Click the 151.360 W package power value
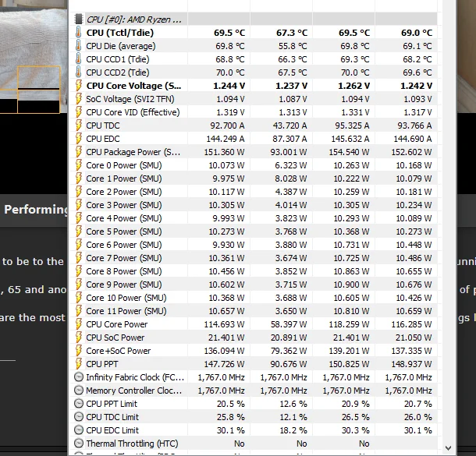Viewport: 476px width, 456px height. pos(224,152)
